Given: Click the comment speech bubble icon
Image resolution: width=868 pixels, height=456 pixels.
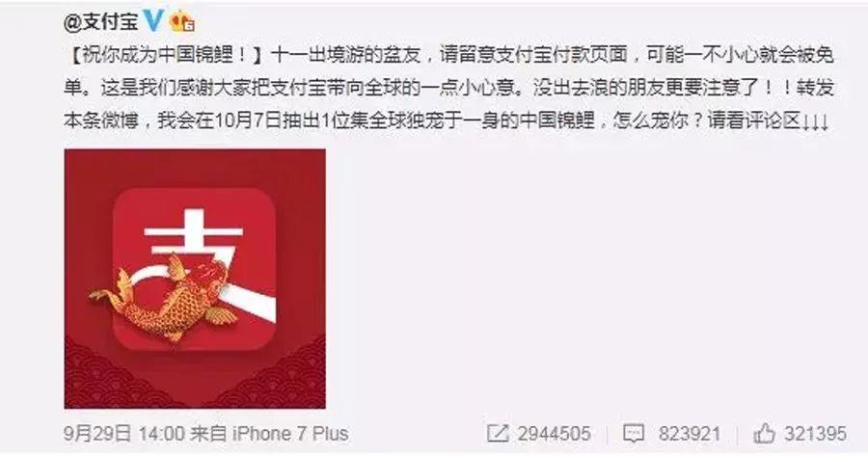Looking at the screenshot, I should pos(634,433).
